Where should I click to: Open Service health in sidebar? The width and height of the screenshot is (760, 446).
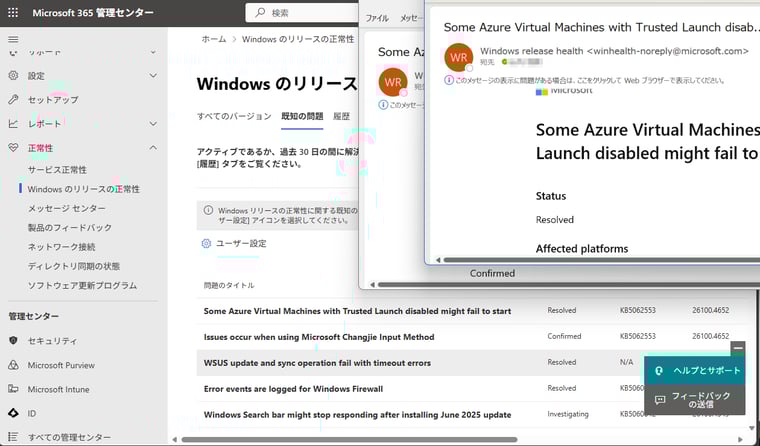(57, 170)
